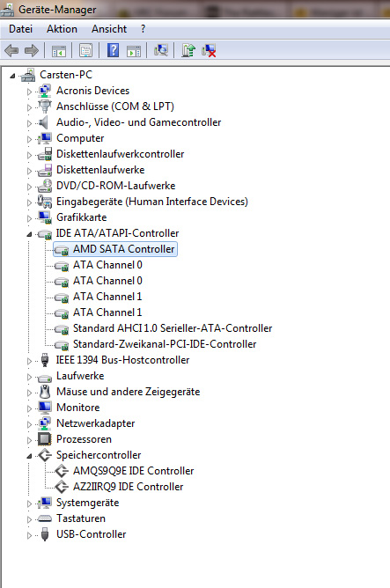Collapse the IDE ATA/ATAPI-Controller node

(x=29, y=234)
